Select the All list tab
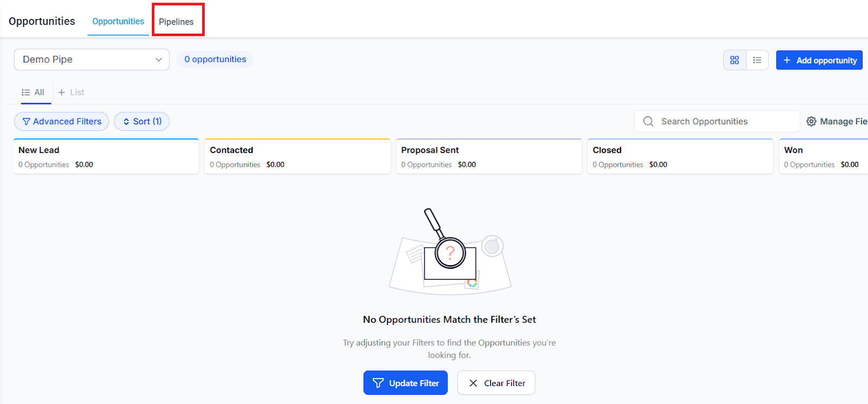868x404 pixels. pyautogui.click(x=33, y=93)
